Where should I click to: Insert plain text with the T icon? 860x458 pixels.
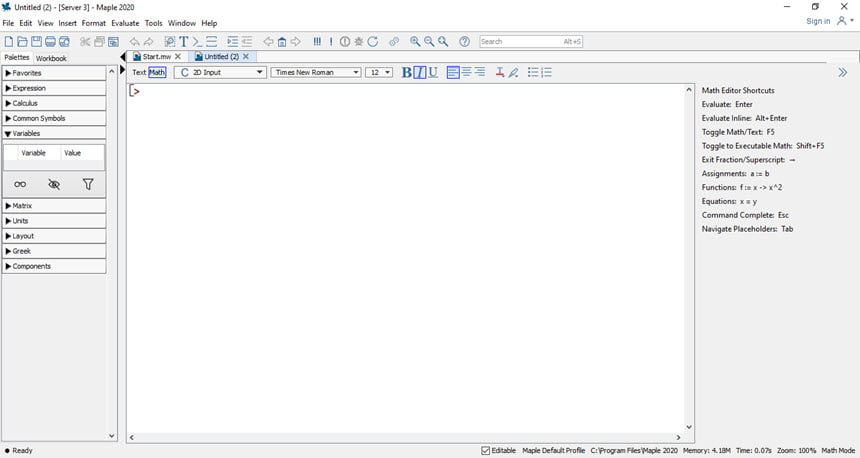point(184,42)
